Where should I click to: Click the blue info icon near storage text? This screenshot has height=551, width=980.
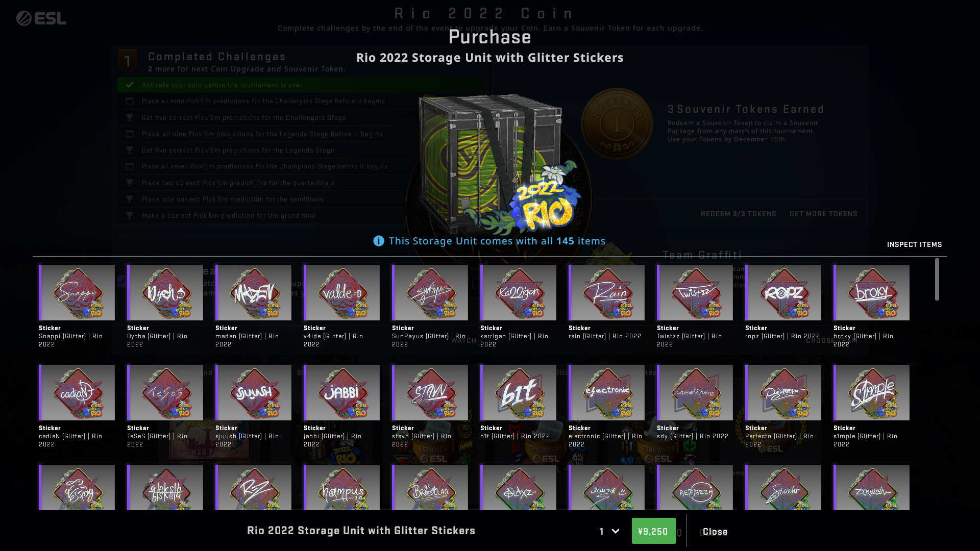click(379, 241)
